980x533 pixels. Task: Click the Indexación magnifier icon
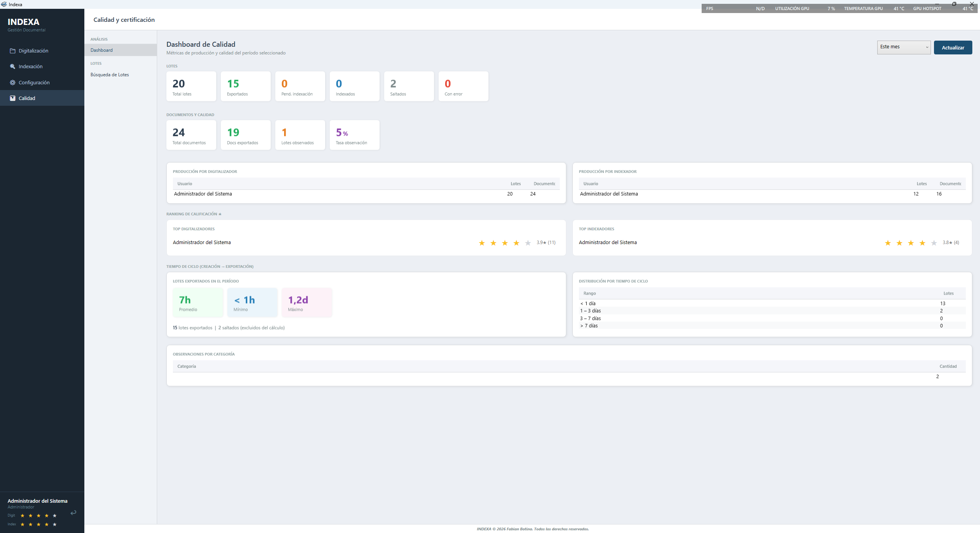13,66
